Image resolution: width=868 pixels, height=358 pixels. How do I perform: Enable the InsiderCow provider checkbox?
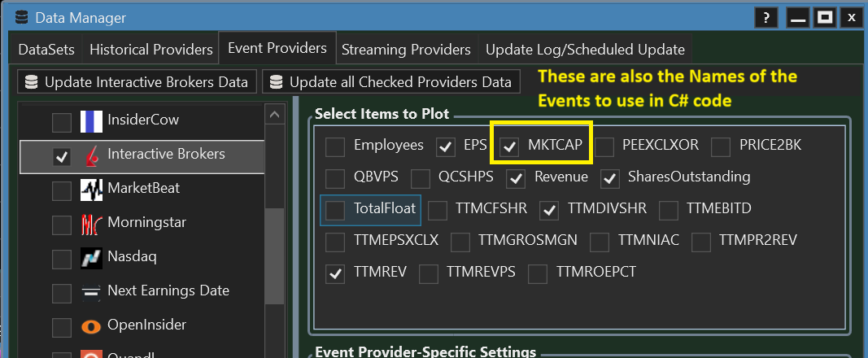click(x=62, y=123)
